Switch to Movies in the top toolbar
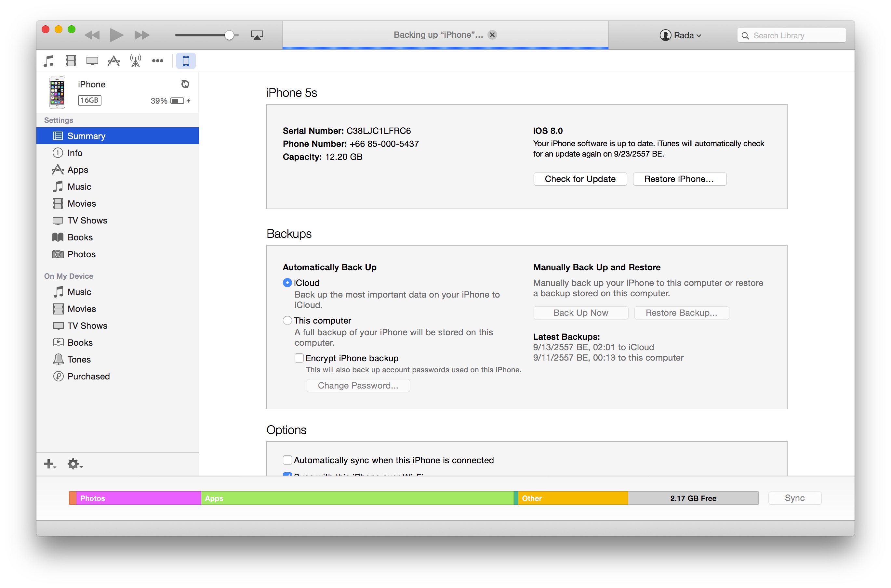 (70, 60)
